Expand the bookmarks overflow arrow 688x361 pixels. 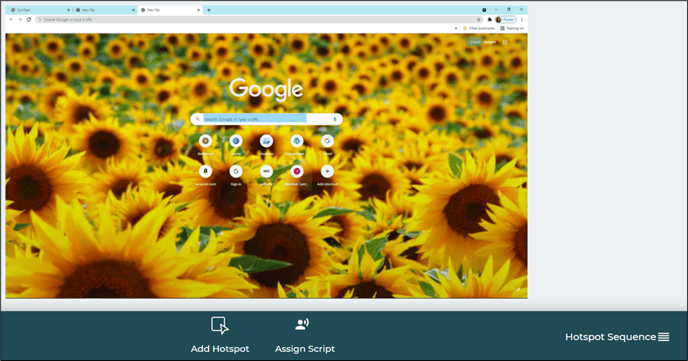pos(455,28)
